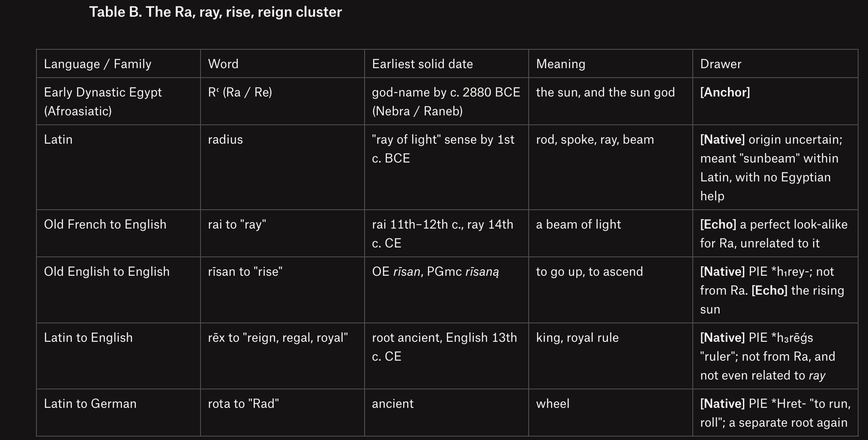This screenshot has height=440, width=868.
Task: Click the Meaning column header
Action: [611, 64]
